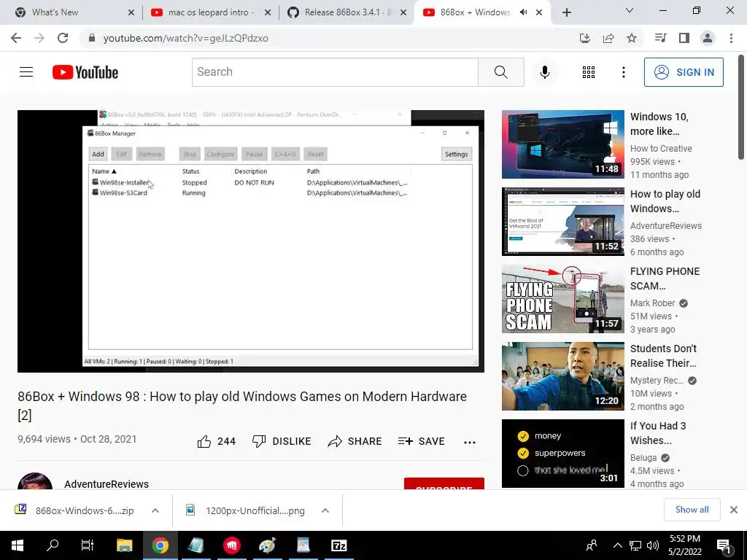
Task: Share the video
Action: pos(355,441)
